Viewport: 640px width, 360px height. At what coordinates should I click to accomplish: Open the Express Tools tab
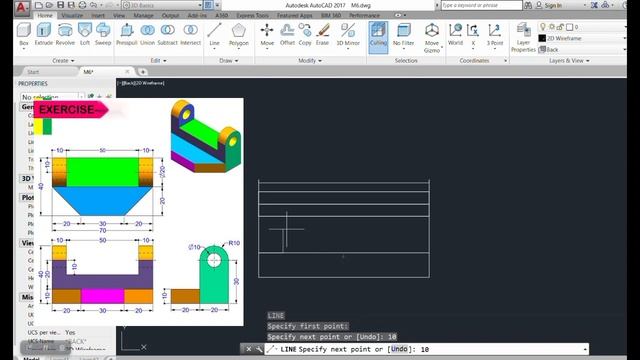coord(252,16)
